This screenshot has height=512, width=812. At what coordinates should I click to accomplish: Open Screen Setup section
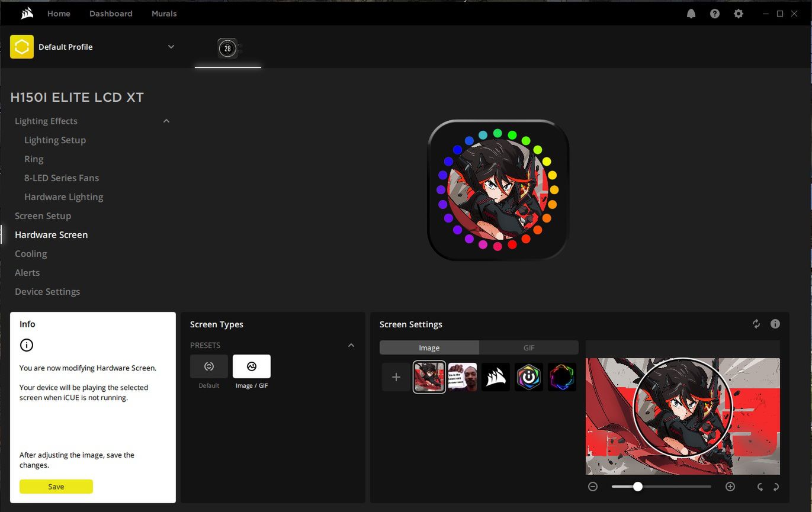43,215
